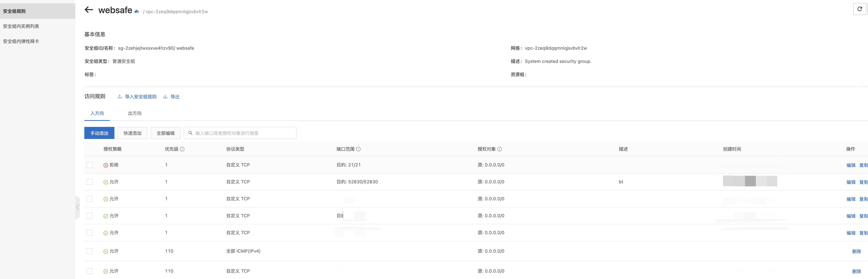Click the info icon beside 端口范围 header
Image resolution: width=868 pixels, height=279 pixels.
pyautogui.click(x=359, y=149)
